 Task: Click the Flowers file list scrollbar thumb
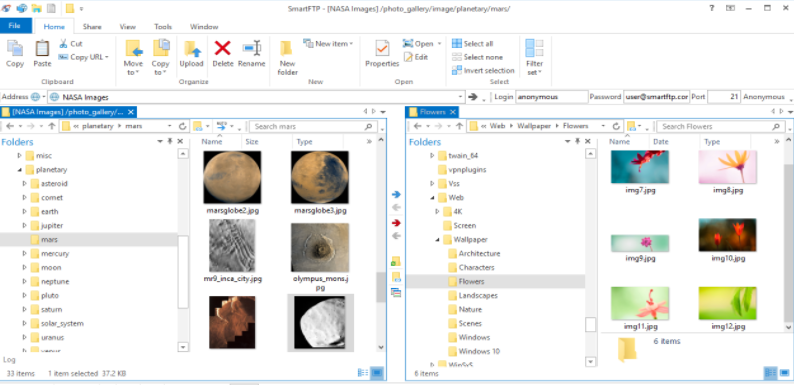[x=788, y=243]
